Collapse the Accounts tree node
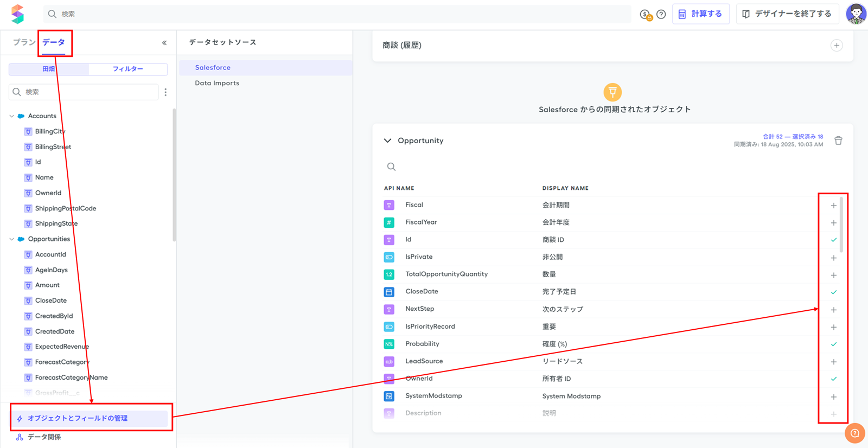Viewport: 868px width, 448px height. point(12,116)
